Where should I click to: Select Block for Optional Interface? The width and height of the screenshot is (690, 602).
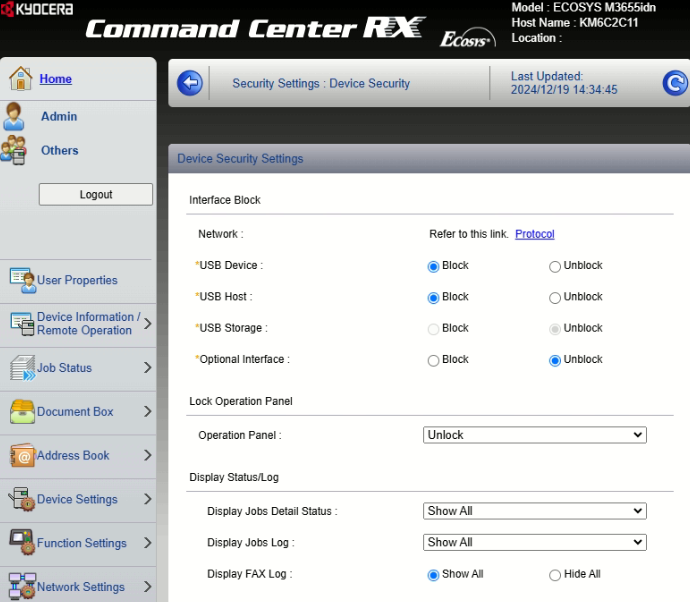point(433,360)
